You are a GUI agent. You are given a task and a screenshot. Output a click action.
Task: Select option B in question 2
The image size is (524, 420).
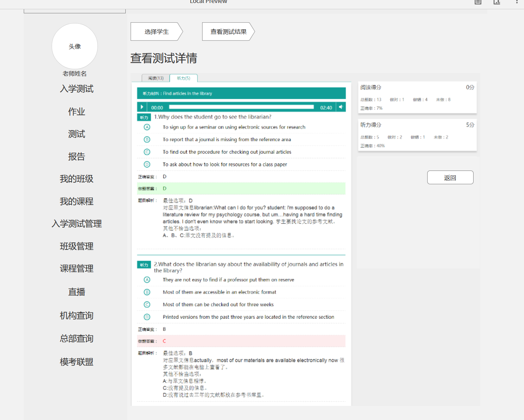(x=147, y=292)
